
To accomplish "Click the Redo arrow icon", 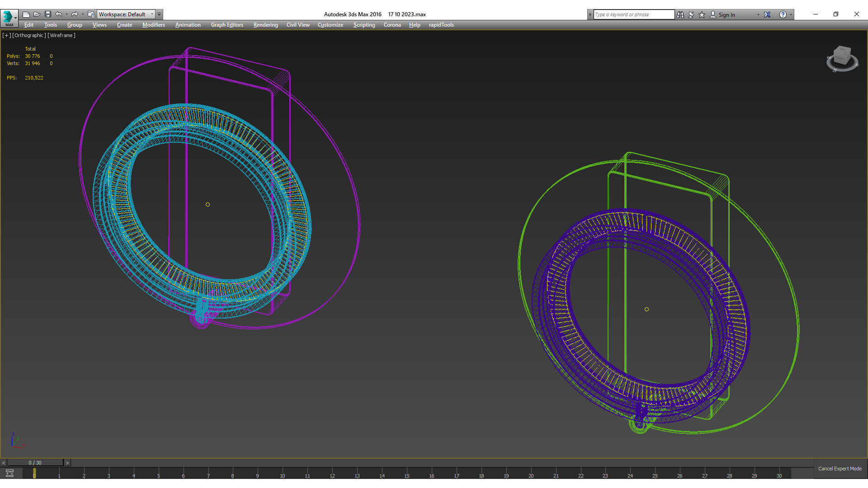I will 75,14.
